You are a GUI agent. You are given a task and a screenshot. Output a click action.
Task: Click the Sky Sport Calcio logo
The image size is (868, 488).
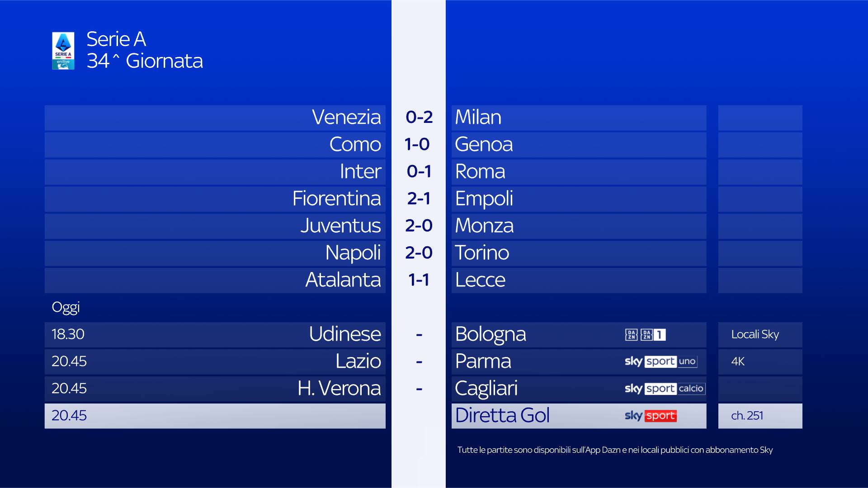(664, 389)
